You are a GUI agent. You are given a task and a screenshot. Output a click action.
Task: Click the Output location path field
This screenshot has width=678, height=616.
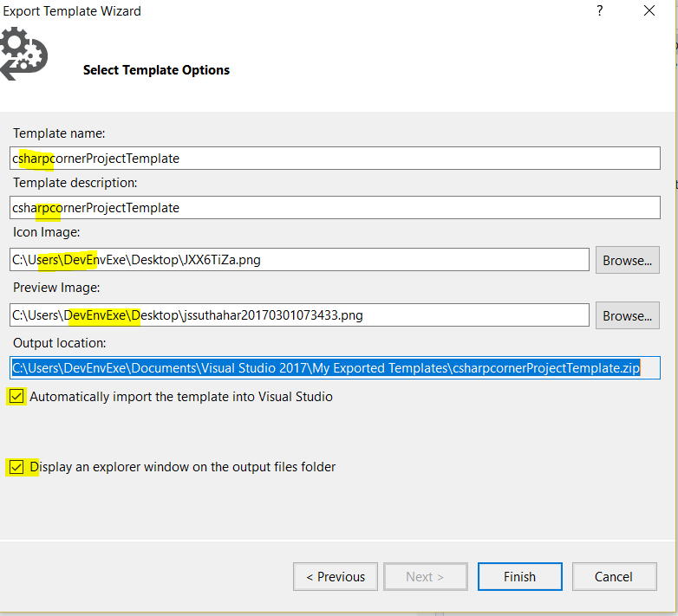click(x=335, y=367)
